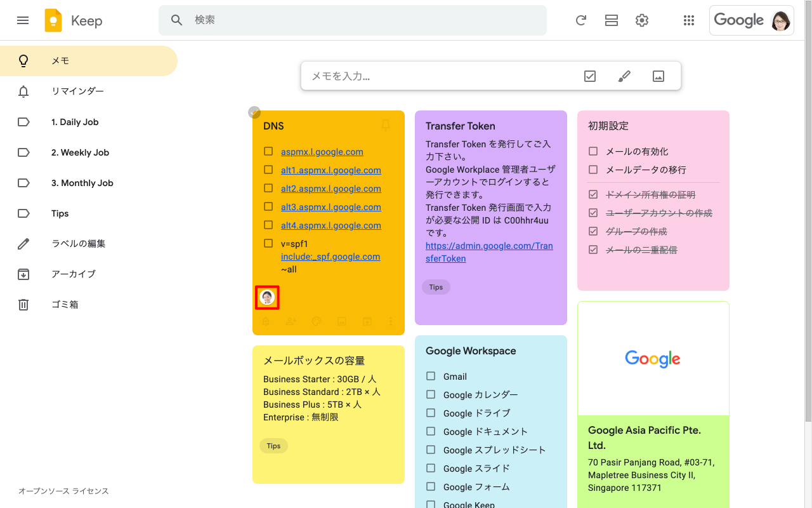
Task: Open the 1. Daily Job label
Action: tap(89, 122)
